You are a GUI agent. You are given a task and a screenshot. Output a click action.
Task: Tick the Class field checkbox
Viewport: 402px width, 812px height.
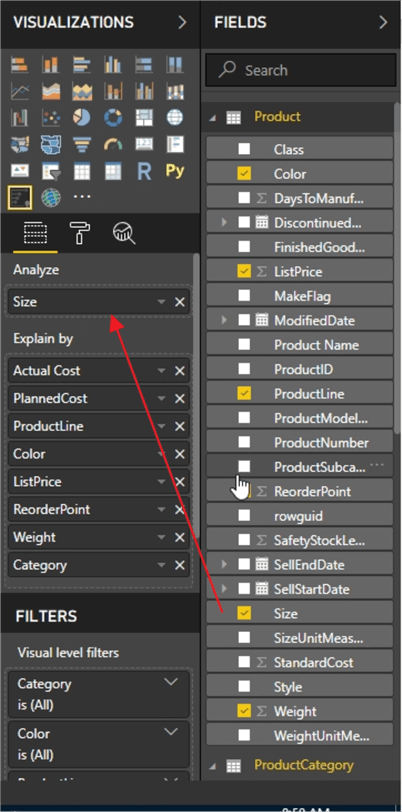tap(244, 149)
